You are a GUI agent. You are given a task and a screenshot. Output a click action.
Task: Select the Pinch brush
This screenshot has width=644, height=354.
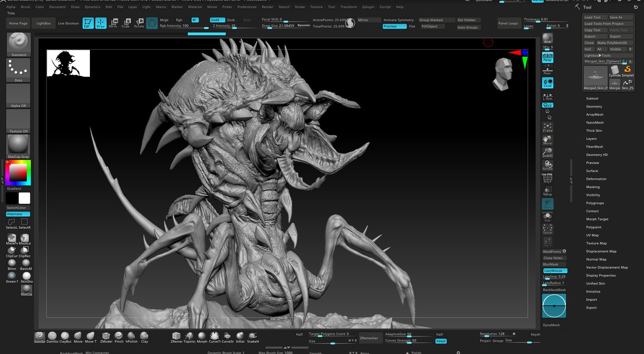[119, 337]
